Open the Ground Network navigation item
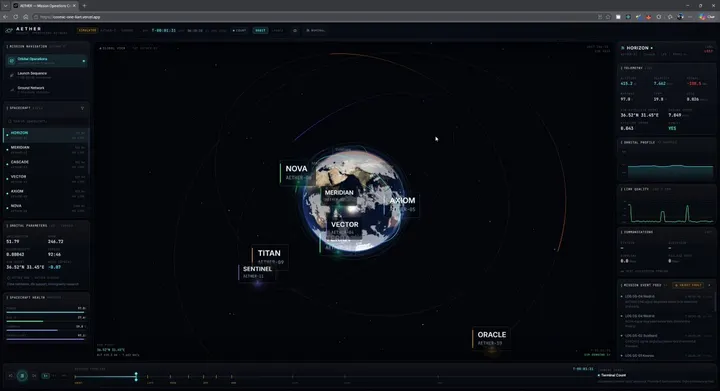720x391 pixels. pos(46,89)
